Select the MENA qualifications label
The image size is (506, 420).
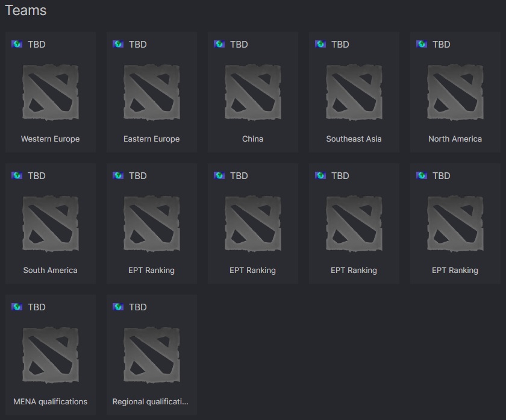click(51, 401)
